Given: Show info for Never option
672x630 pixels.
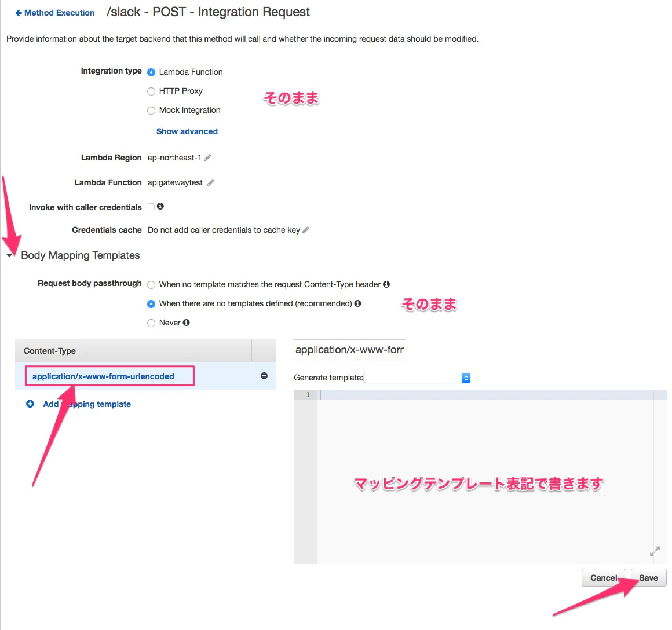Looking at the screenshot, I should coord(186,323).
